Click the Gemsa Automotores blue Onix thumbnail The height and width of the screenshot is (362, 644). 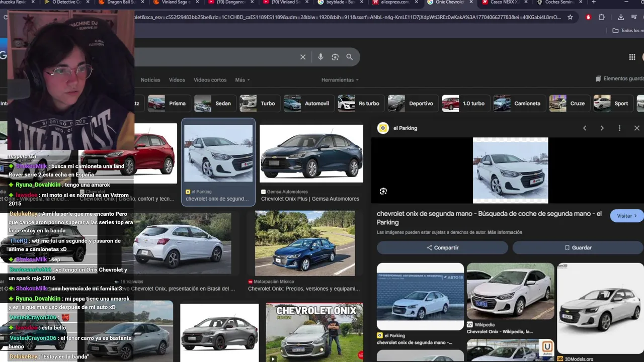point(311,153)
